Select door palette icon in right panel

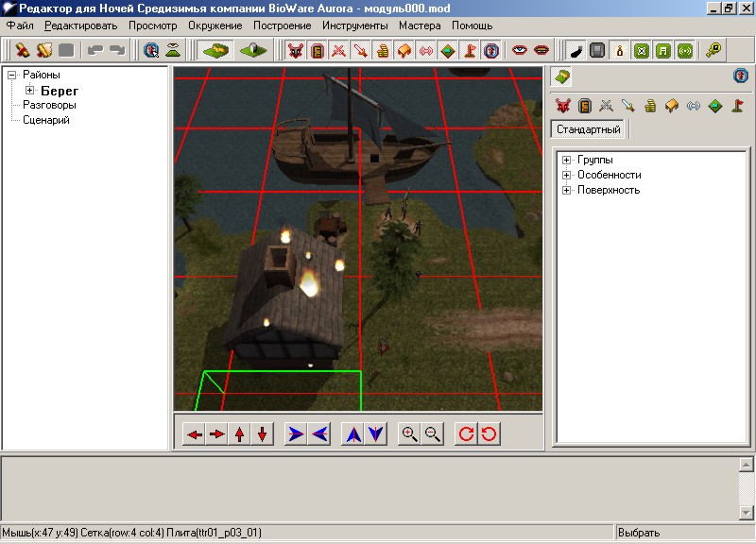[x=585, y=106]
